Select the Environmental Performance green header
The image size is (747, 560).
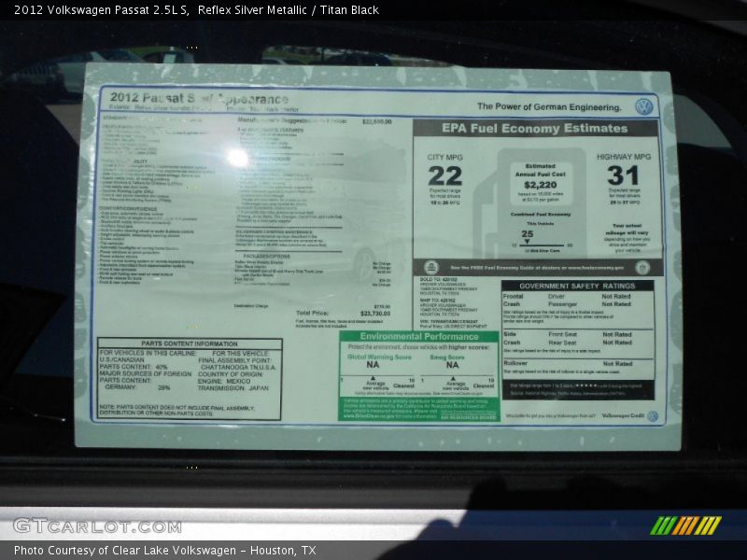click(418, 336)
